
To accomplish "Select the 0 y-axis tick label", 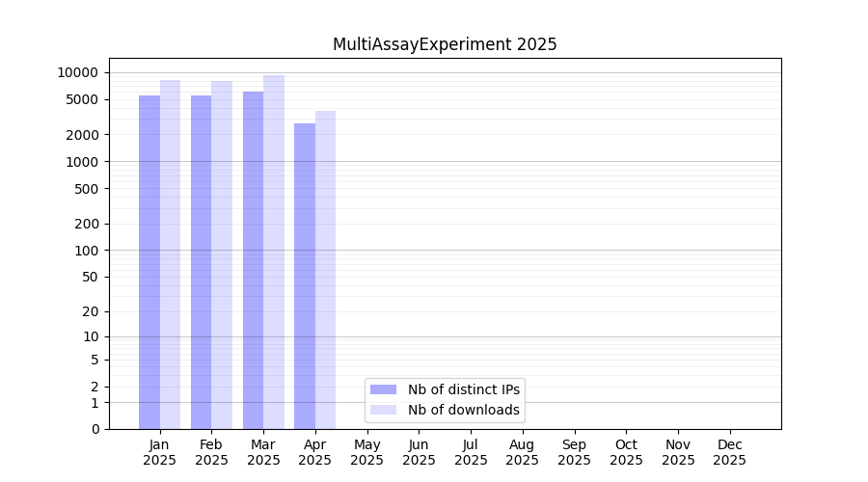I will (95, 429).
